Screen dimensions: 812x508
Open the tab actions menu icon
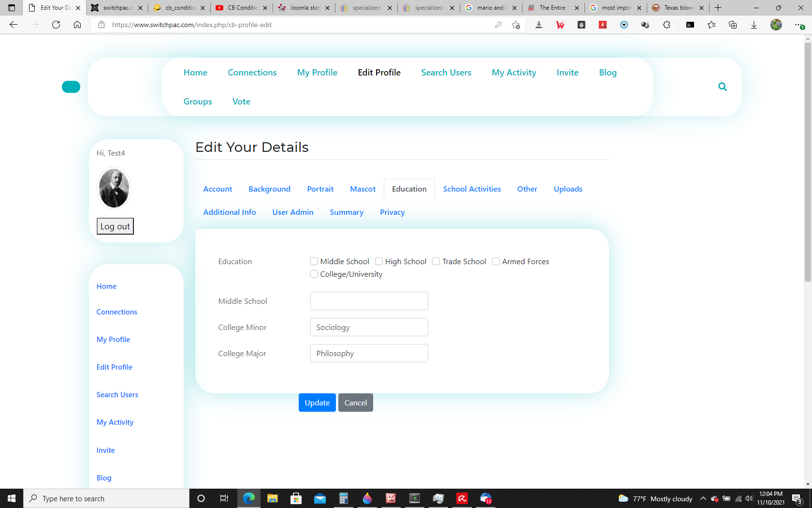(12, 8)
